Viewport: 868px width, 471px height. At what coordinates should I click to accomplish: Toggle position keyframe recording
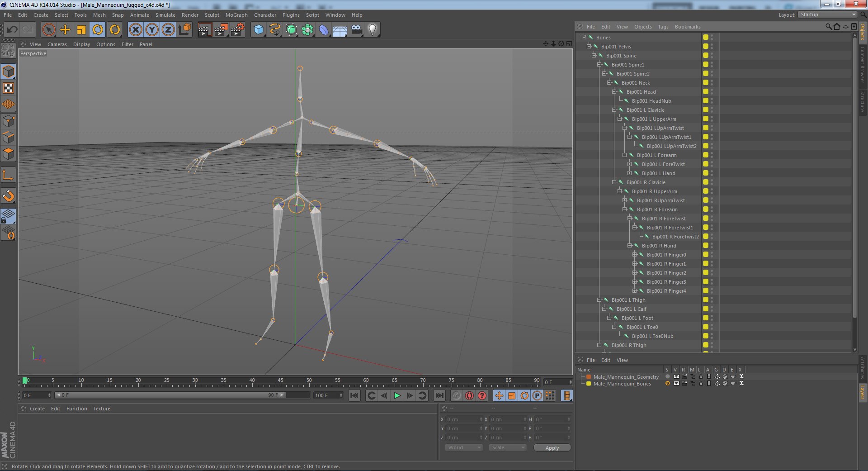click(499, 395)
